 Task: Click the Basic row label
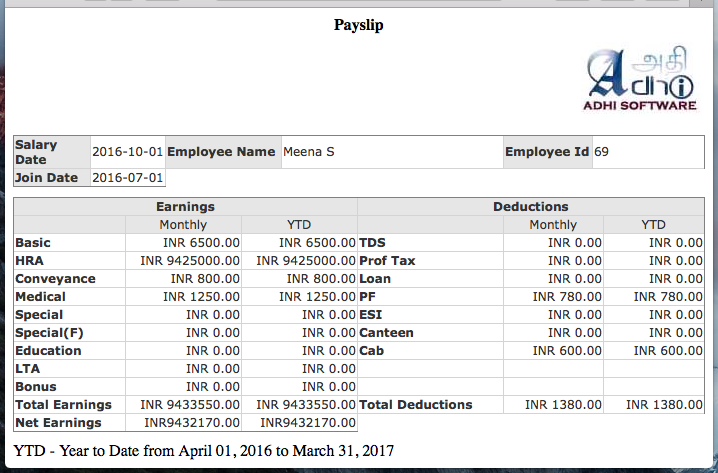tap(33, 243)
